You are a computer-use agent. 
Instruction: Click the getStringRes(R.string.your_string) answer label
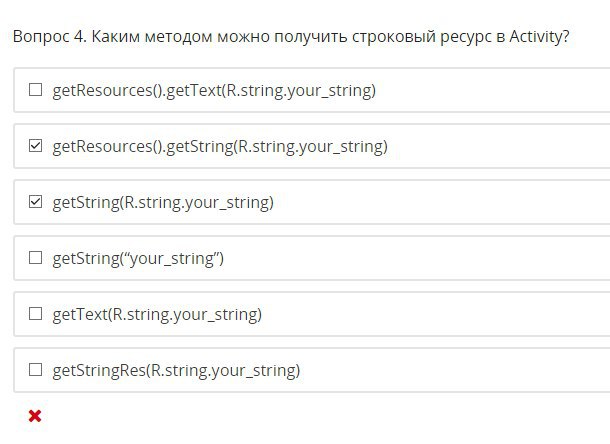point(176,370)
